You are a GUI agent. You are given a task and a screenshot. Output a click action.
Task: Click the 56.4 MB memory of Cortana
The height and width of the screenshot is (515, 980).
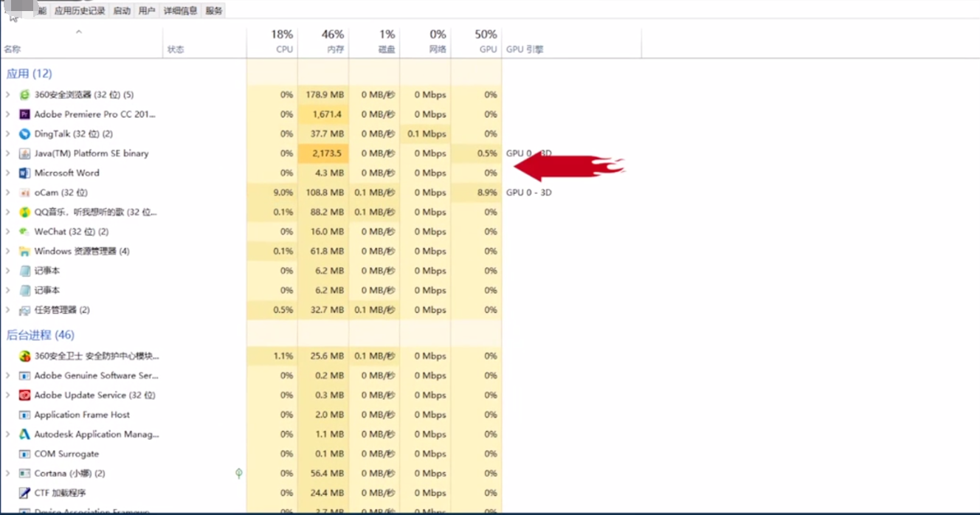328,473
